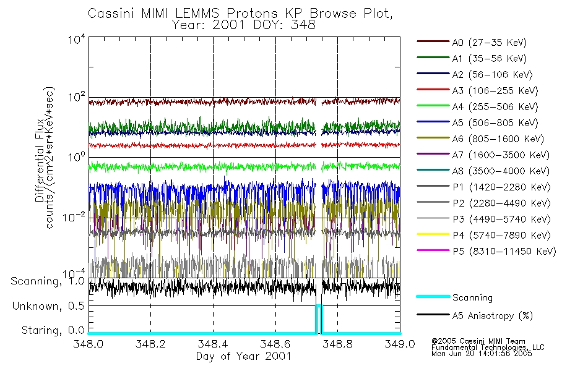Click the A0 (27-35 KeV) legend label
The image size is (588, 371).
(490, 43)
